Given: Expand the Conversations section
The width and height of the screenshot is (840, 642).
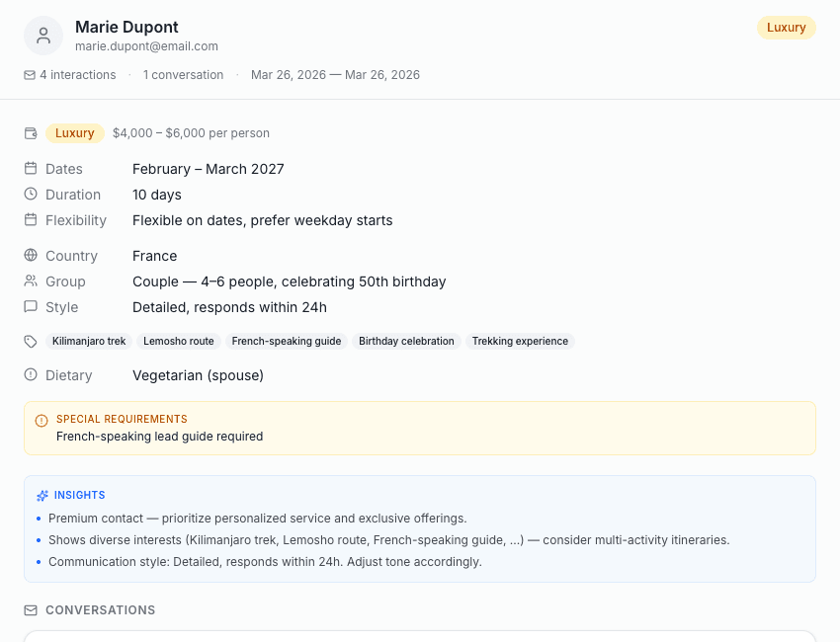Looking at the screenshot, I should (x=100, y=609).
